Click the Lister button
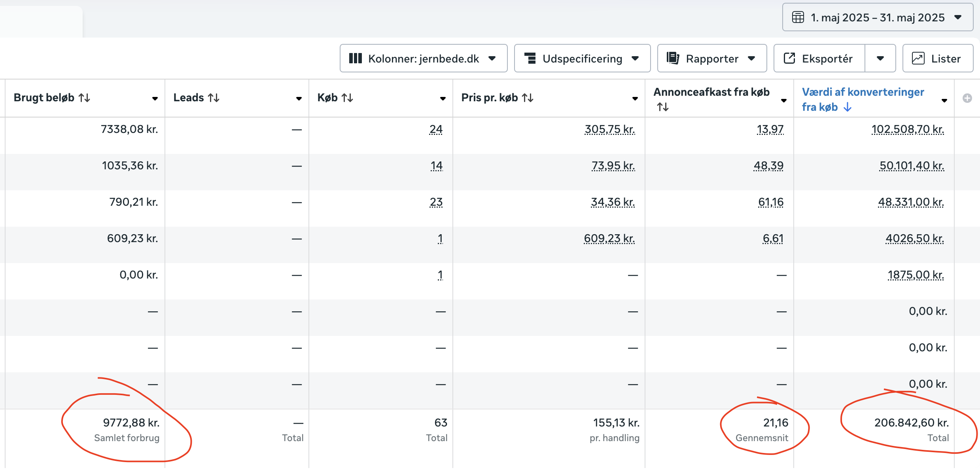Image resolution: width=980 pixels, height=470 pixels. 937,59
